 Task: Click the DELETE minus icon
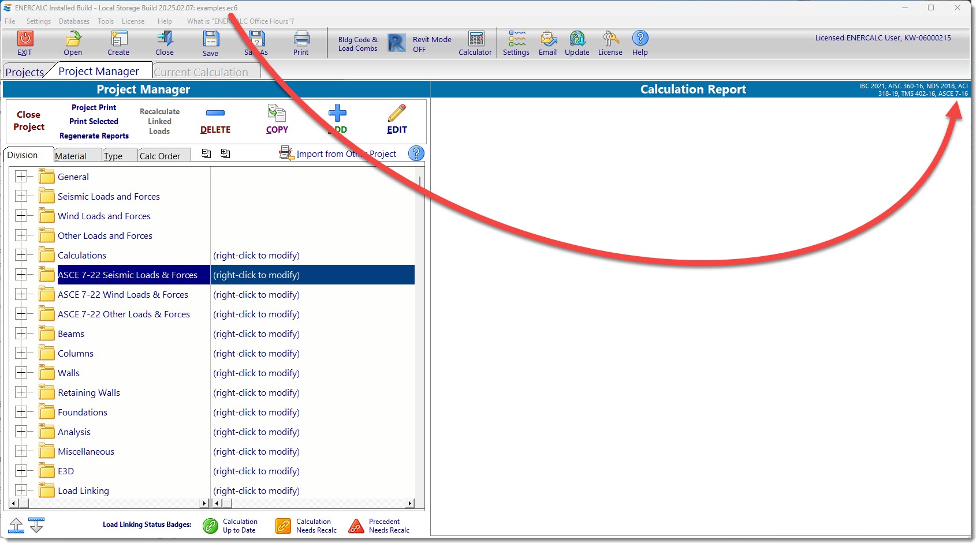pyautogui.click(x=215, y=113)
